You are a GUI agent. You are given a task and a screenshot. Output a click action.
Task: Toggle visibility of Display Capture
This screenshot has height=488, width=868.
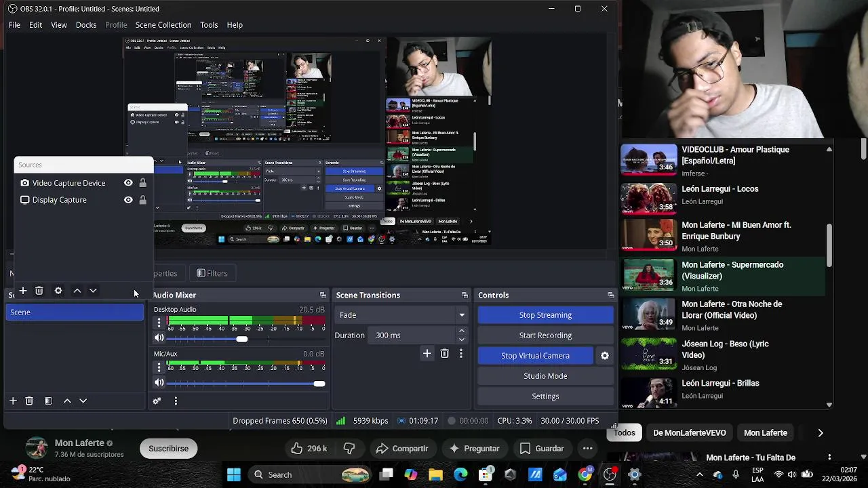(x=128, y=200)
